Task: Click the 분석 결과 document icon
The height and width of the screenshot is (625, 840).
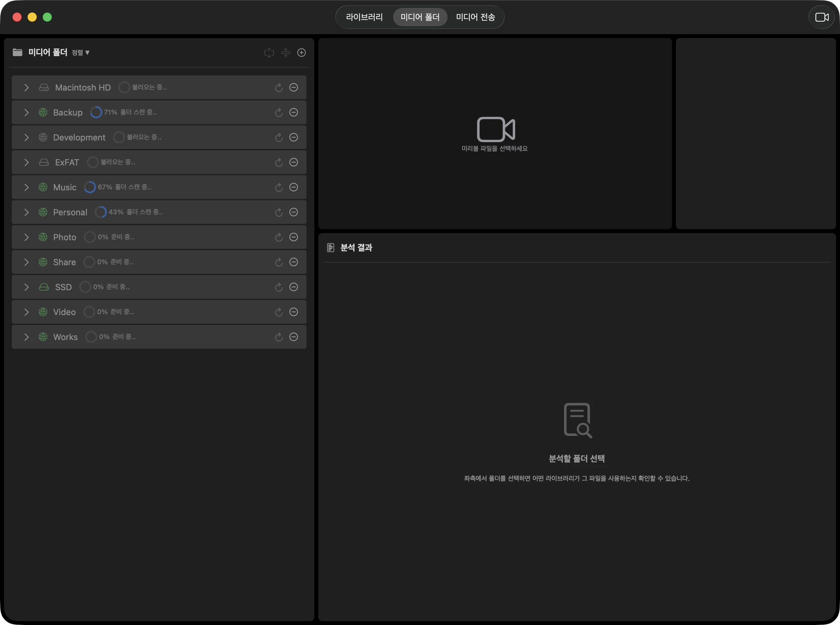Action: (x=330, y=248)
